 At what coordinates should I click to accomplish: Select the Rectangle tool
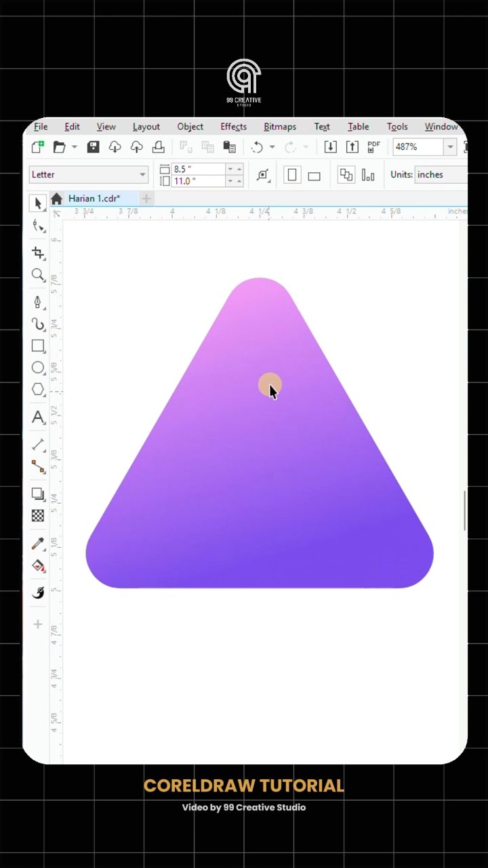38,346
